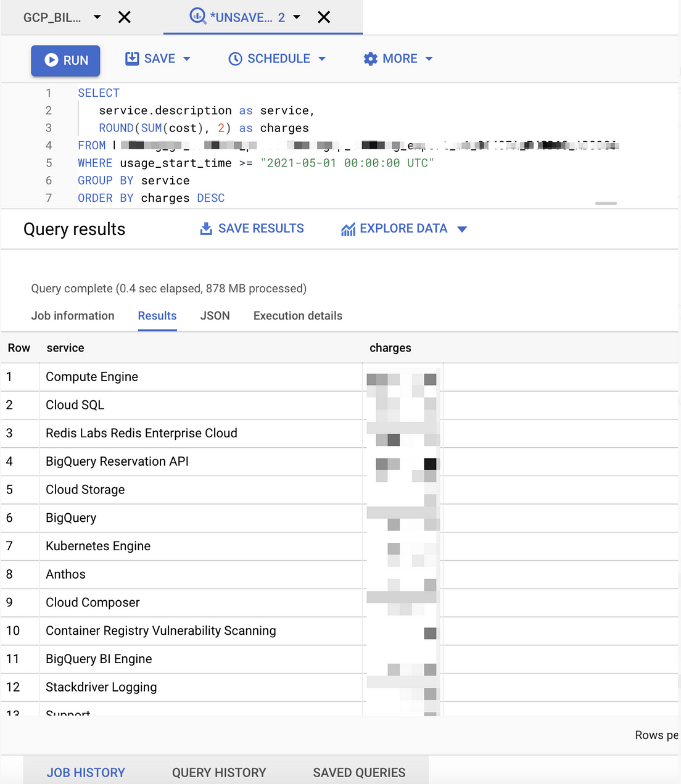Open the SAVE dropdown arrow

point(187,59)
